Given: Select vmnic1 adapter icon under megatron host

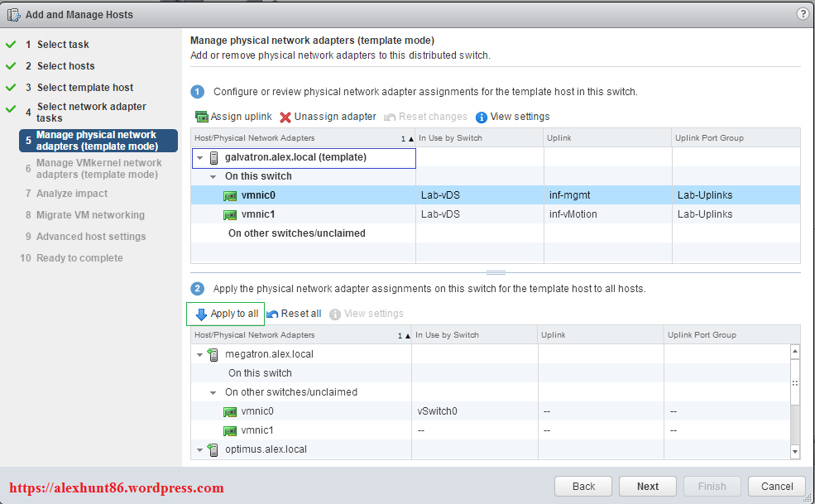Looking at the screenshot, I should [230, 430].
